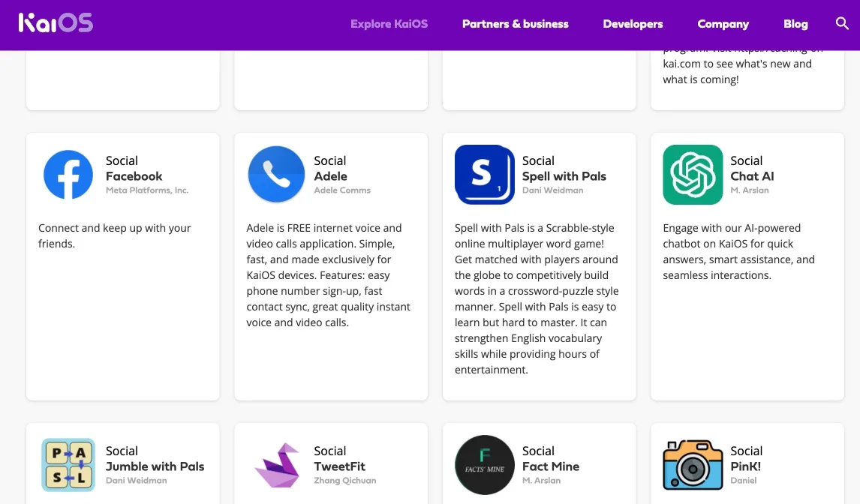Click the Facebook app icon

click(x=68, y=175)
